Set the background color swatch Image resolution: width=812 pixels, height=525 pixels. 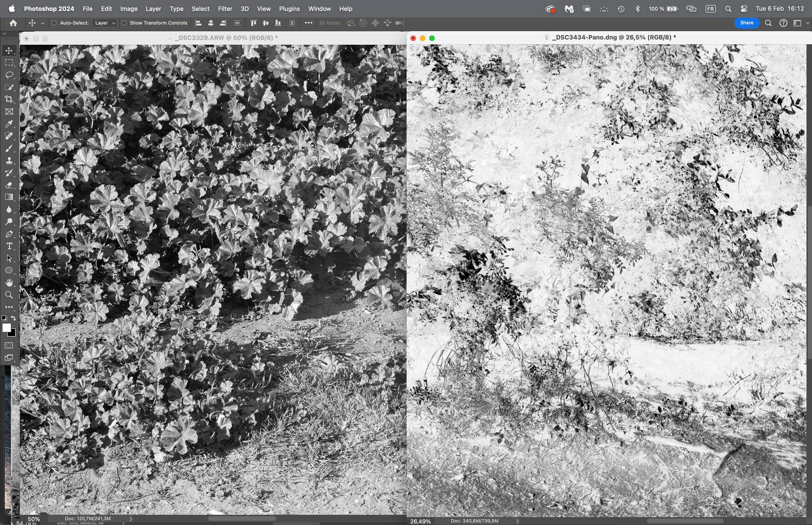[x=13, y=333]
